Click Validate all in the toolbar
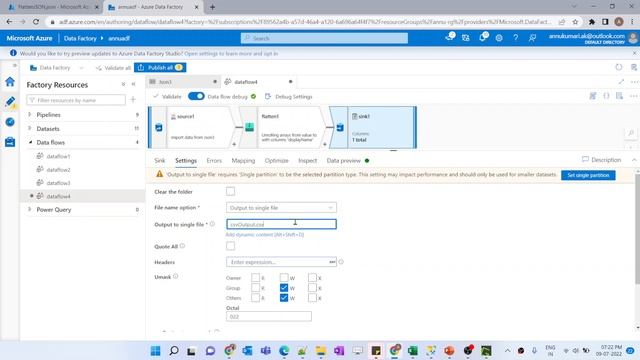The height and width of the screenshot is (360, 640). (x=113, y=68)
